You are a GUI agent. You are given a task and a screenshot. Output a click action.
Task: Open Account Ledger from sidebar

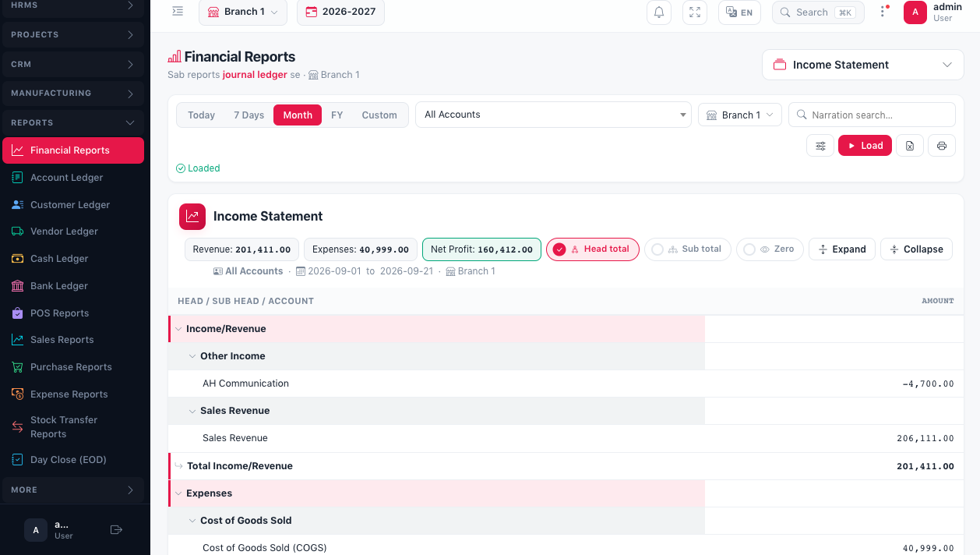click(x=73, y=178)
